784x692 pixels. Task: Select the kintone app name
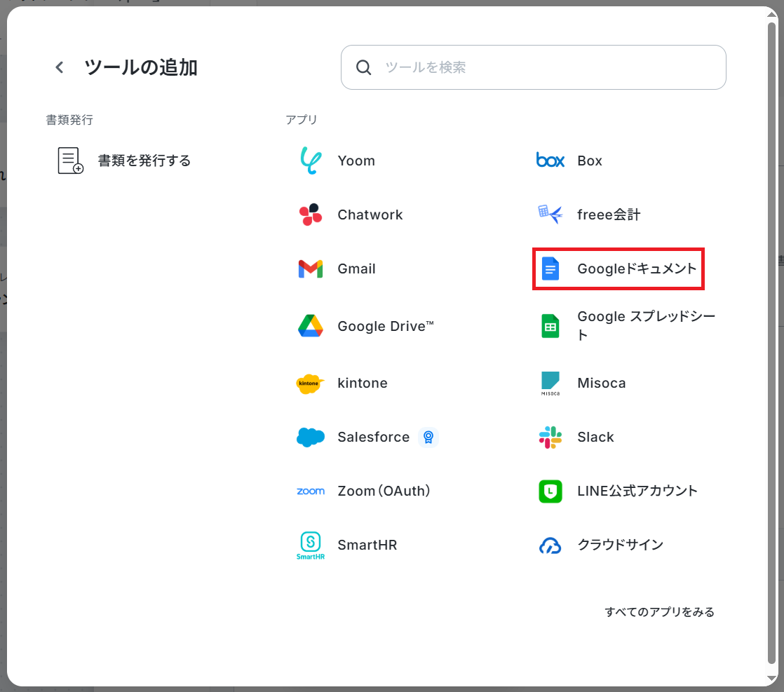(x=362, y=383)
